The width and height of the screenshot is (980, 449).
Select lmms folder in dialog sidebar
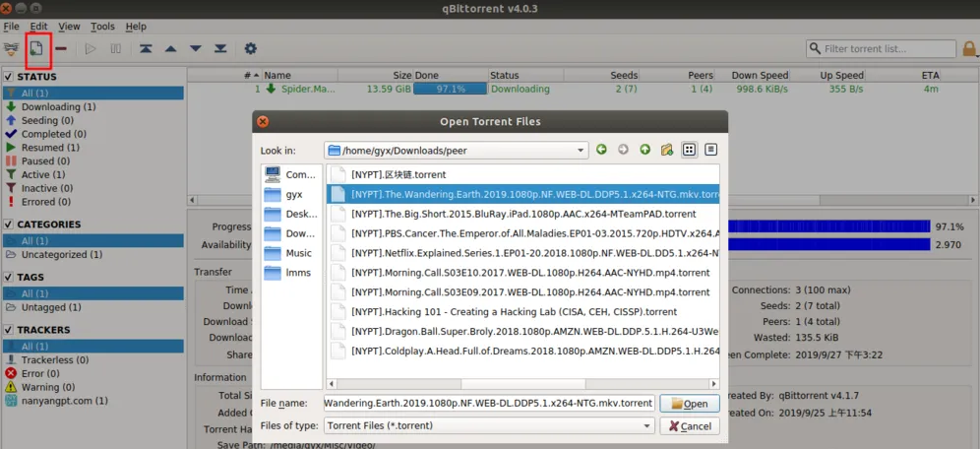point(291,272)
